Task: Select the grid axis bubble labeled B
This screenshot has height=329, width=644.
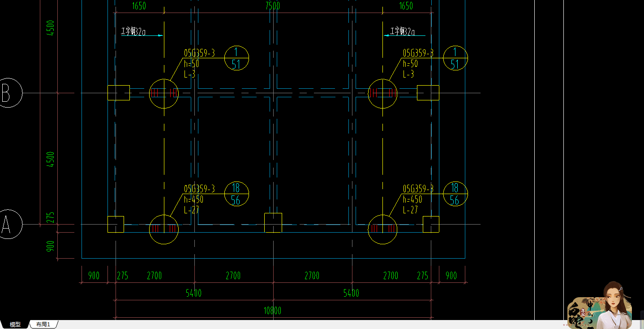Action: (x=8, y=93)
